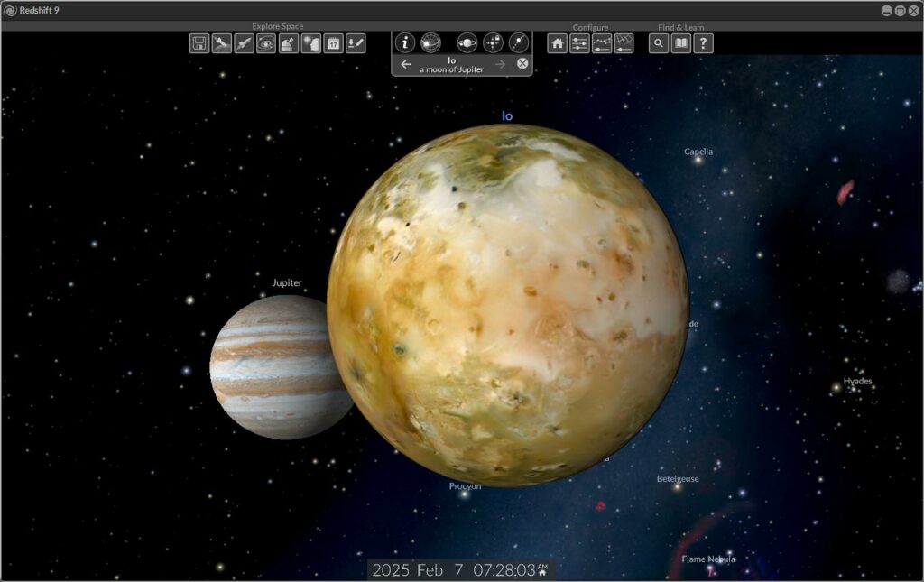Open the settings sliders configuration icon
Screen dimensions: 924x582
coord(579,43)
